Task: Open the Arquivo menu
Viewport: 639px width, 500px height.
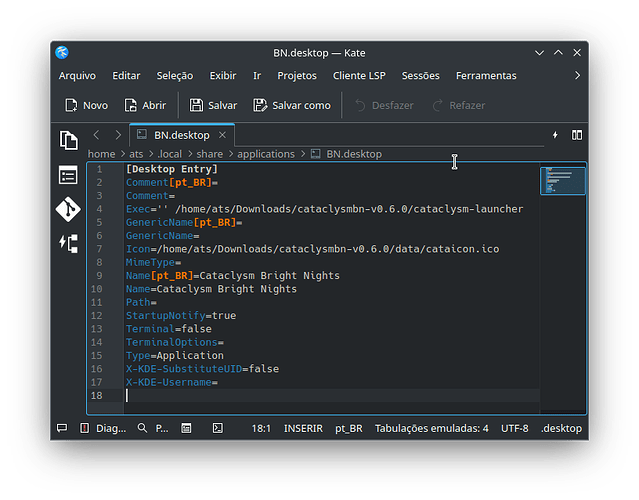Action: (x=77, y=76)
